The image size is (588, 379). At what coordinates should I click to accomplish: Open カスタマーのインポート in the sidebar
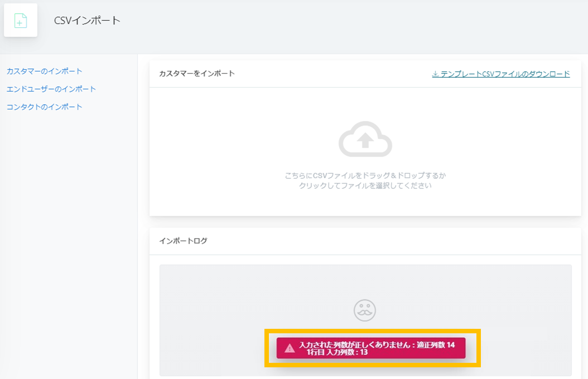pos(44,71)
